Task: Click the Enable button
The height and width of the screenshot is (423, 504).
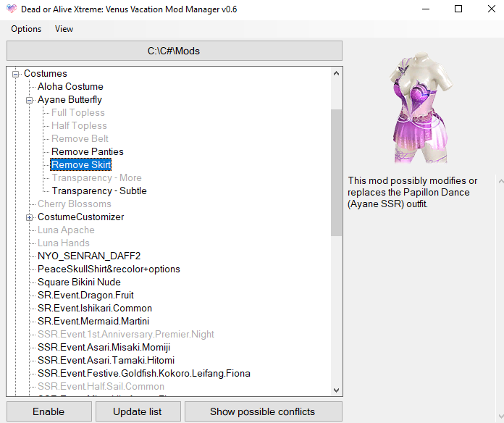Action: tap(49, 411)
